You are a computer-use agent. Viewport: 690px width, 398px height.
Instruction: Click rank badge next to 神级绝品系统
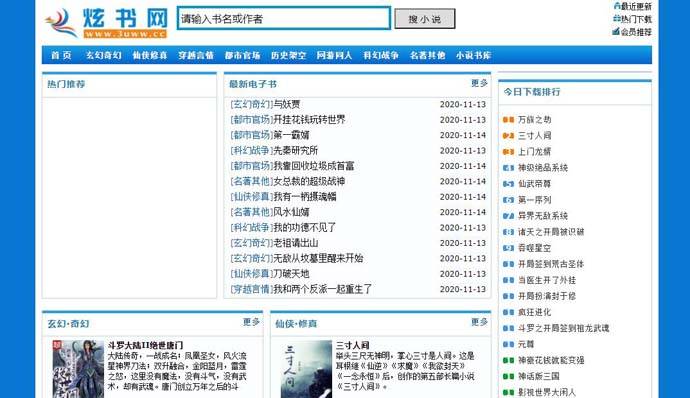tap(508, 168)
